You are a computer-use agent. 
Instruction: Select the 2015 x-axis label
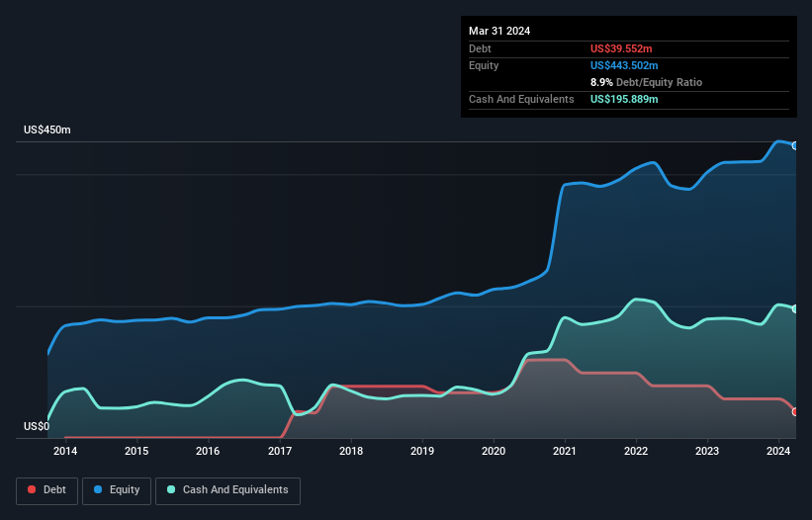pyautogui.click(x=136, y=451)
